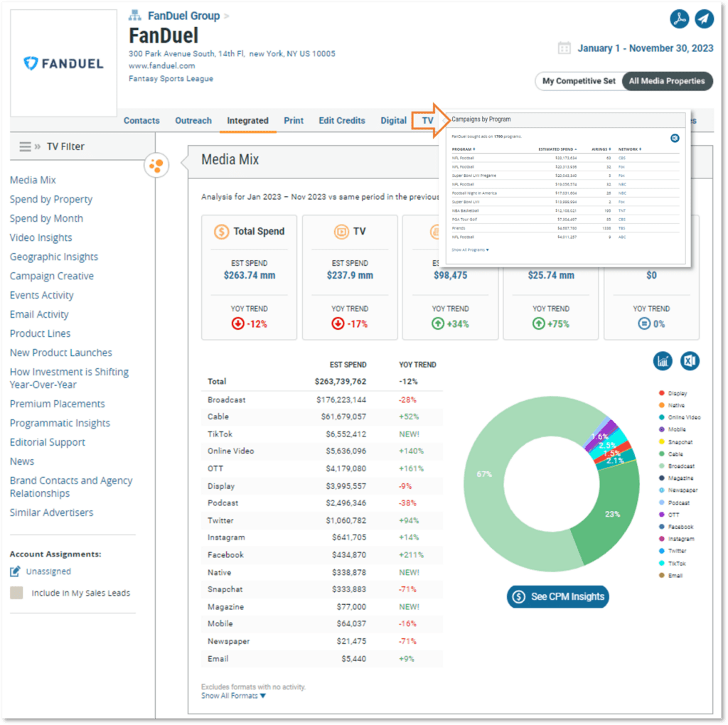Click the TikTok legend color dot
This screenshot has width=728, height=725.
(x=662, y=563)
